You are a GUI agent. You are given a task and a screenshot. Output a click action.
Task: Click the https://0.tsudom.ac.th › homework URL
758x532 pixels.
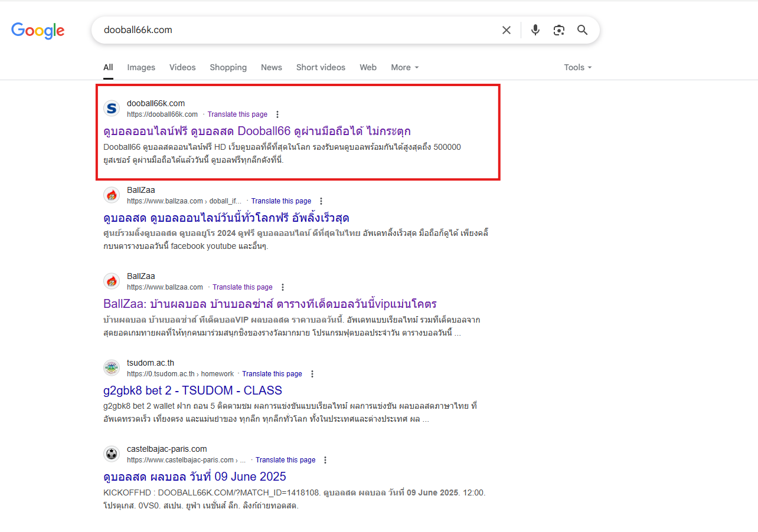[x=180, y=374]
